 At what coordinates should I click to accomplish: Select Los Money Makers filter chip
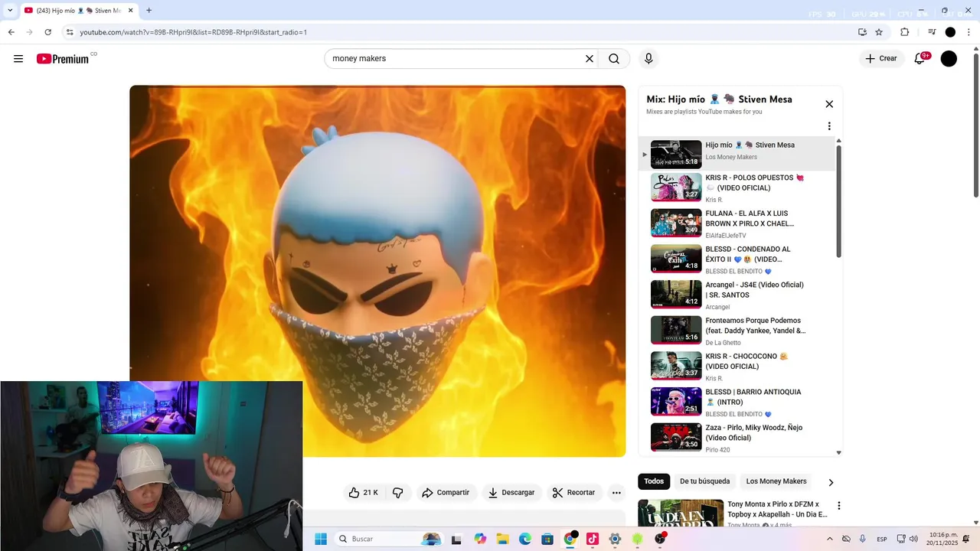pyautogui.click(x=776, y=481)
